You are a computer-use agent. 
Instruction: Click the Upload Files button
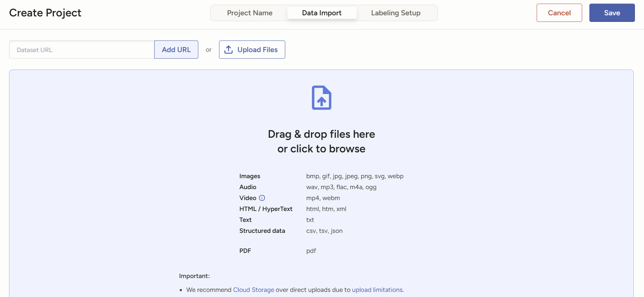[252, 50]
